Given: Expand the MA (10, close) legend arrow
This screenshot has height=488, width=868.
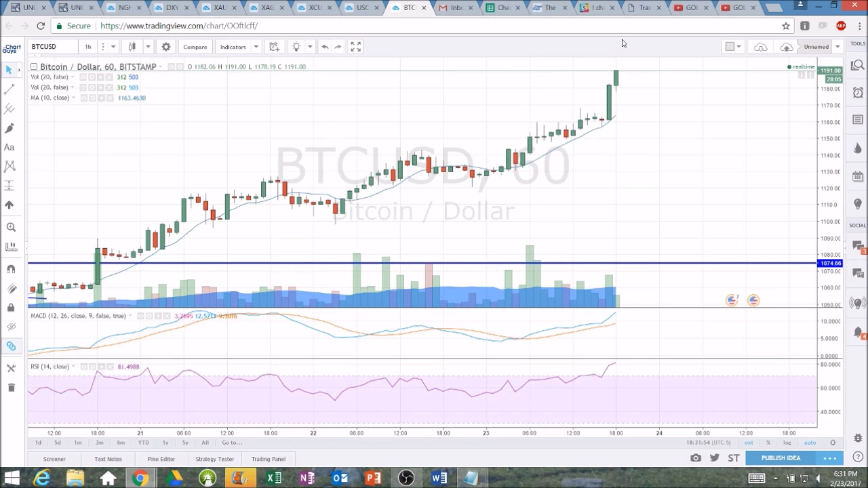Looking at the screenshot, I should coord(74,98).
